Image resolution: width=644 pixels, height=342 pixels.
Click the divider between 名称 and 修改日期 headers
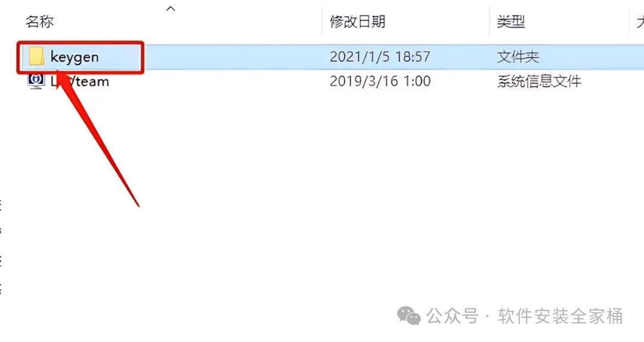point(322,21)
